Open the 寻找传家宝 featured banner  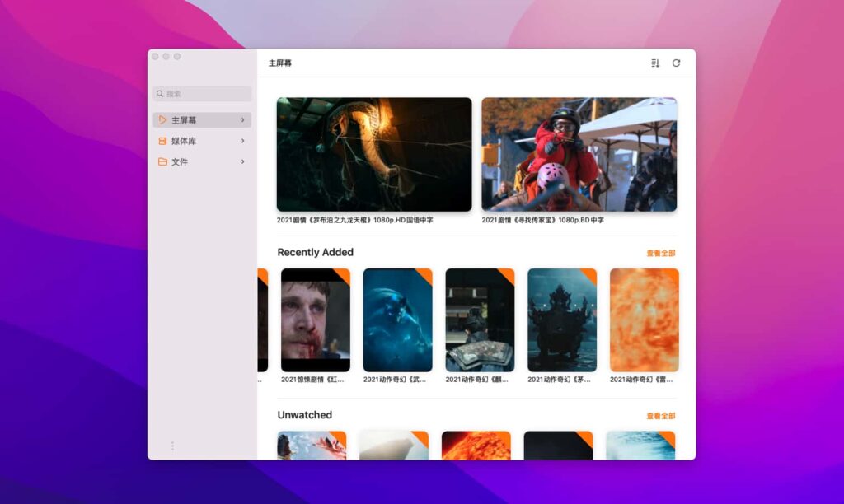(x=579, y=153)
